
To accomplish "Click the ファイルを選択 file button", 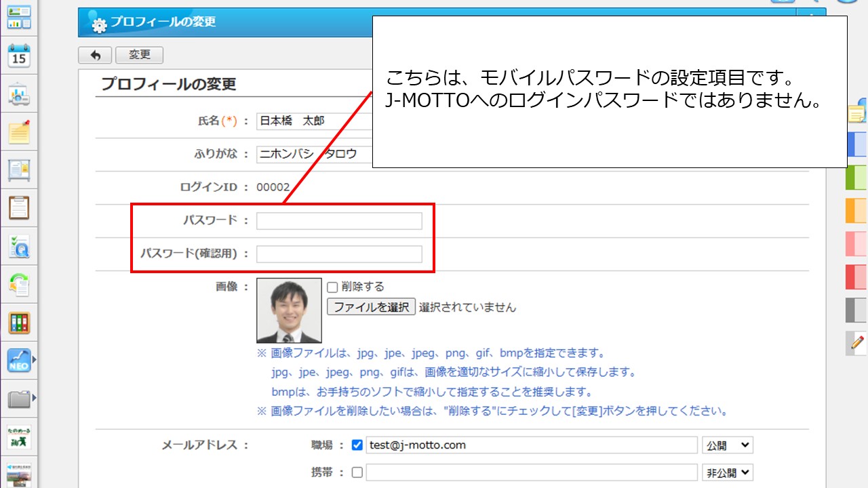I will click(x=371, y=307).
